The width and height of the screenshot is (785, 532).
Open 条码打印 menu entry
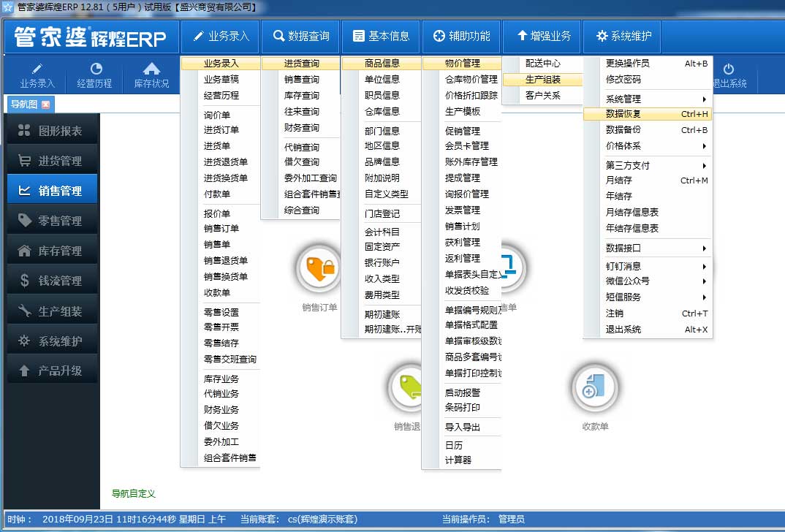click(462, 407)
